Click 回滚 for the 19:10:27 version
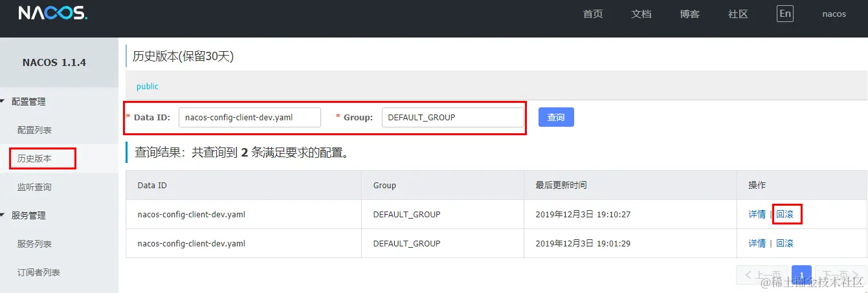This screenshot has height=293, width=868. click(x=785, y=214)
